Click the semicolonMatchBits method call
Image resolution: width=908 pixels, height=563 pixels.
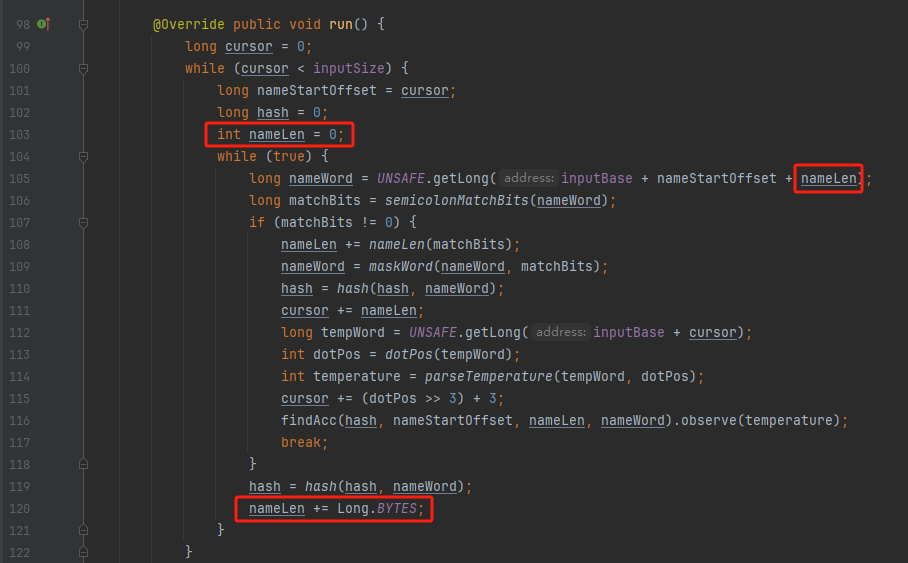tap(456, 200)
